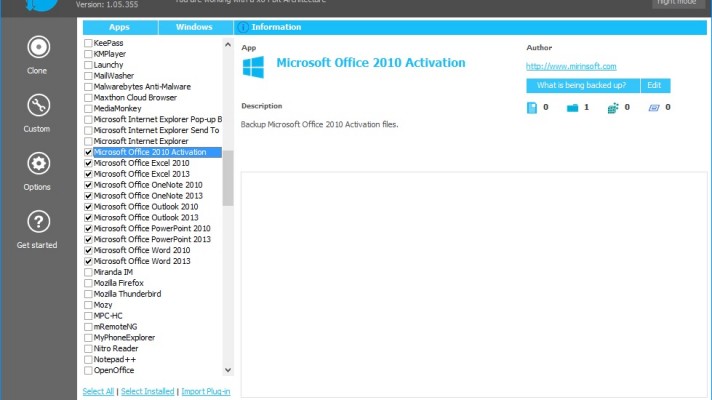Click the app list scroll up arrow
Screen dimensions: 712x400
228,44
